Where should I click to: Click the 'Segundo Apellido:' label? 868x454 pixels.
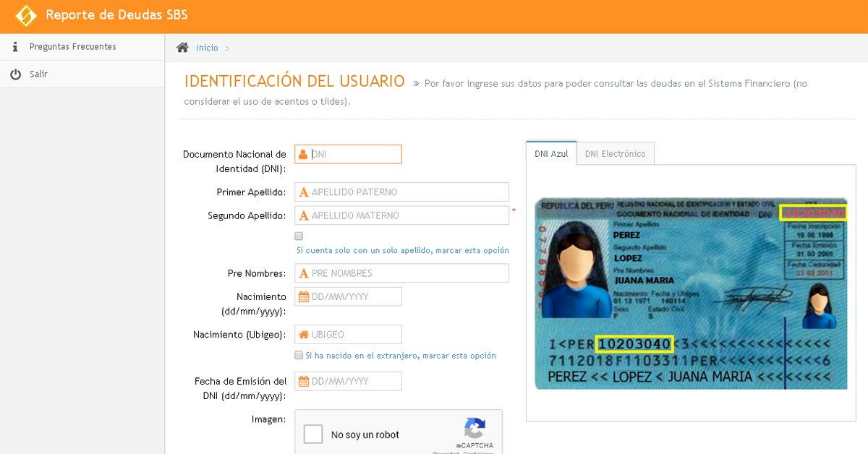pos(247,215)
